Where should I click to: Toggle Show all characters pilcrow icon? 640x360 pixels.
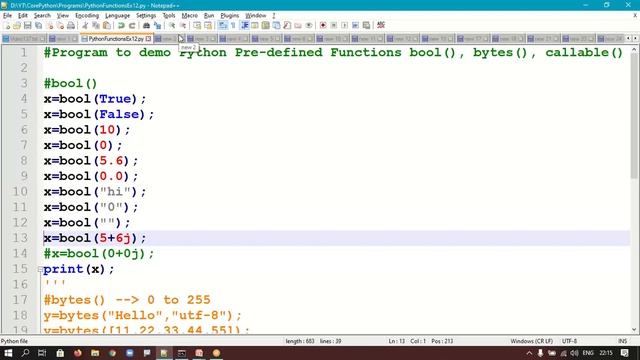(233, 25)
